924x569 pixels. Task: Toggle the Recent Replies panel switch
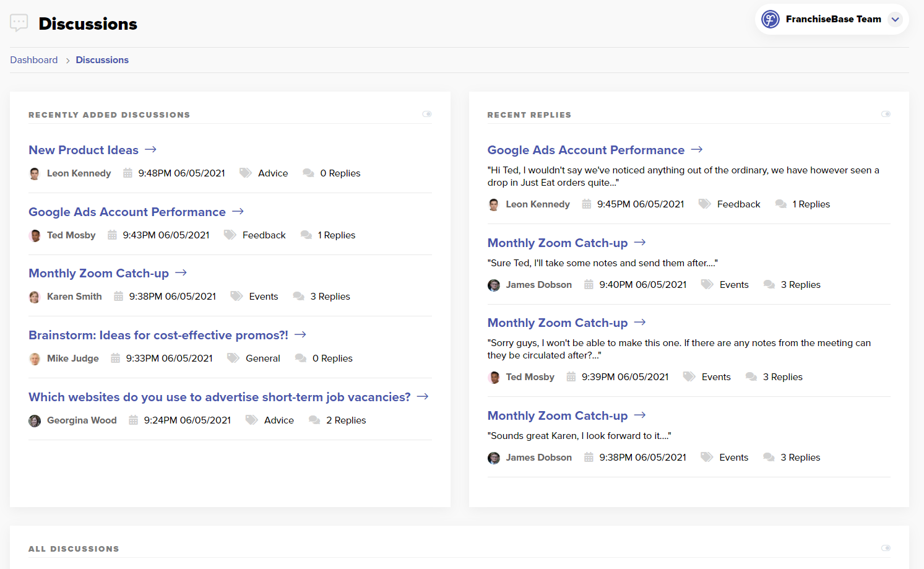click(886, 114)
